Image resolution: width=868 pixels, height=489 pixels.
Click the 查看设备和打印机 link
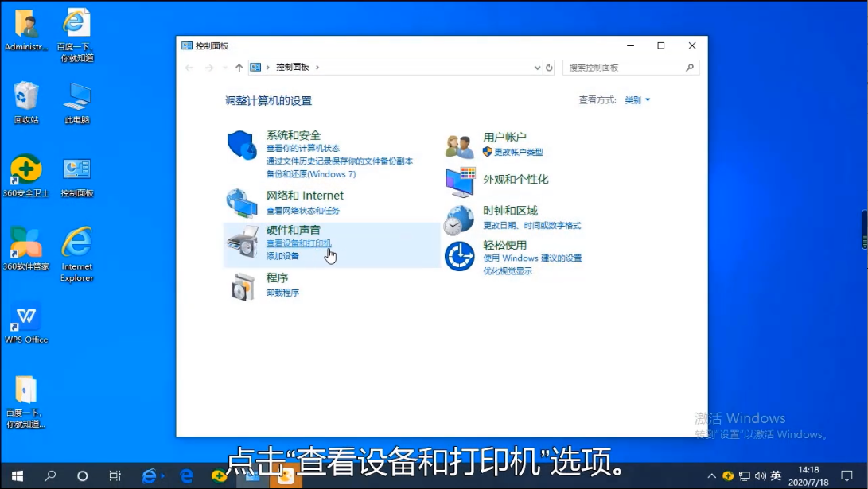(298, 243)
